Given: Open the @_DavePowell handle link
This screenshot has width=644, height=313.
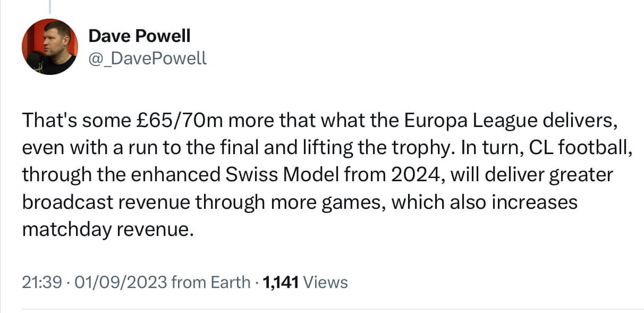Looking at the screenshot, I should pyautogui.click(x=147, y=58).
